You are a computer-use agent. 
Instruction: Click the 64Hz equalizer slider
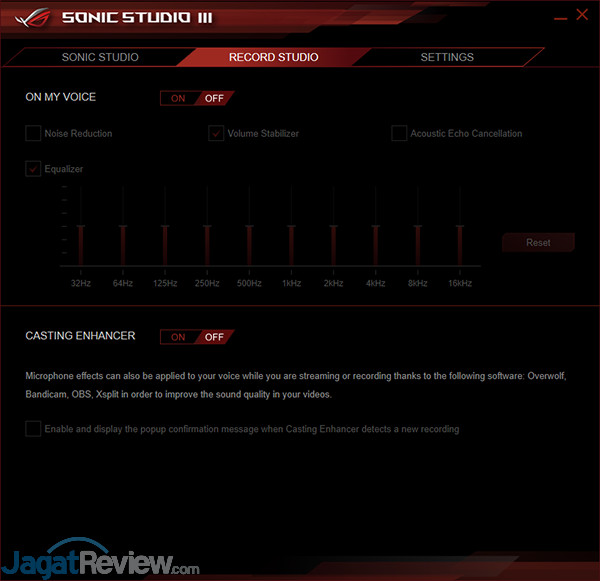[123, 226]
